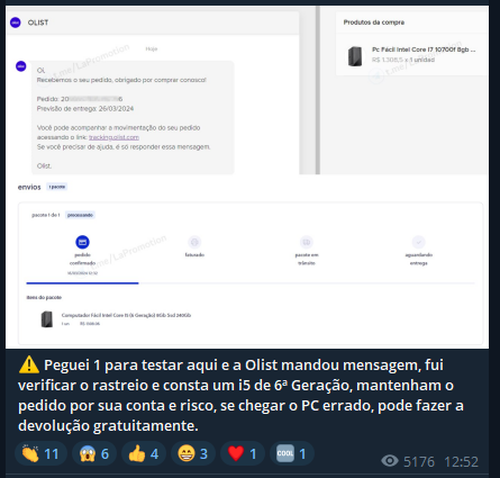Viewport: 500px width, 478px height.
Task: Add a thumbs up reaction
Action: [x=144, y=454]
